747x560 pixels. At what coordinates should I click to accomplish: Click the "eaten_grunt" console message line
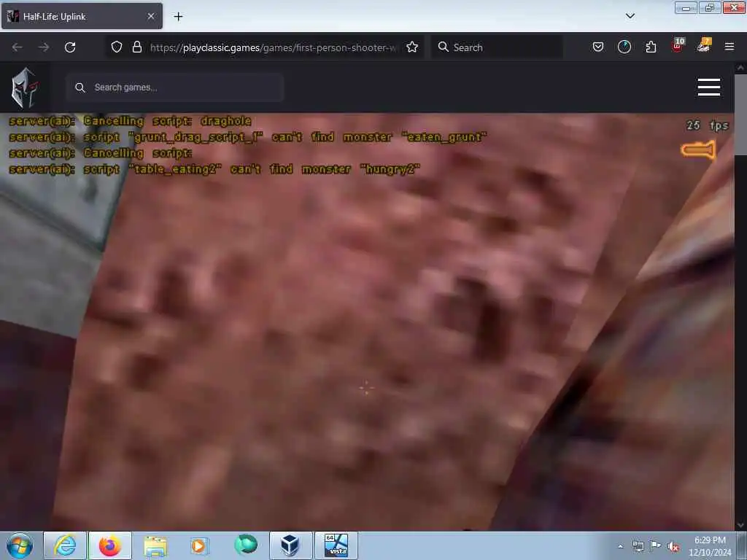point(248,137)
